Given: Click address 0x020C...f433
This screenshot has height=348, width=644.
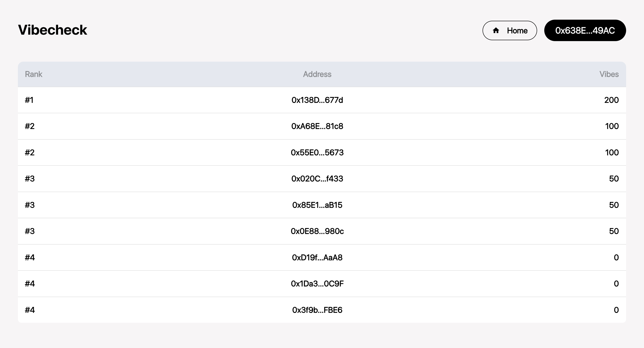Looking at the screenshot, I should tap(317, 179).
